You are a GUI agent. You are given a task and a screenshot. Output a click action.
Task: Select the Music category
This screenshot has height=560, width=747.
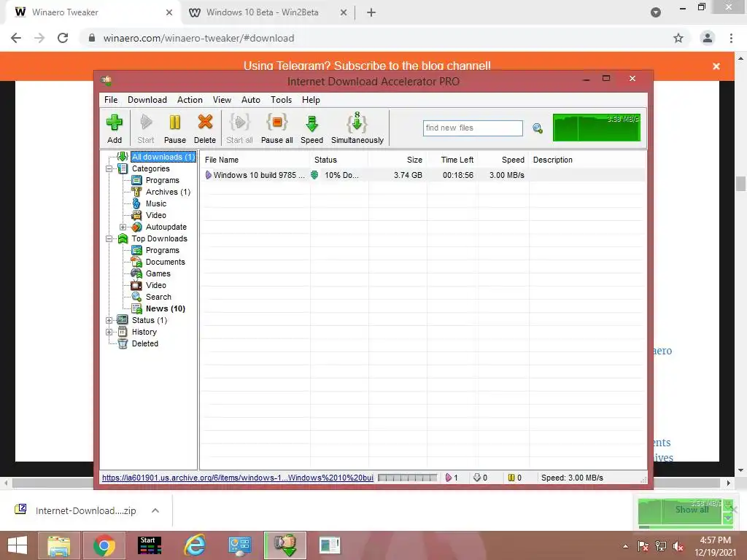[156, 203]
